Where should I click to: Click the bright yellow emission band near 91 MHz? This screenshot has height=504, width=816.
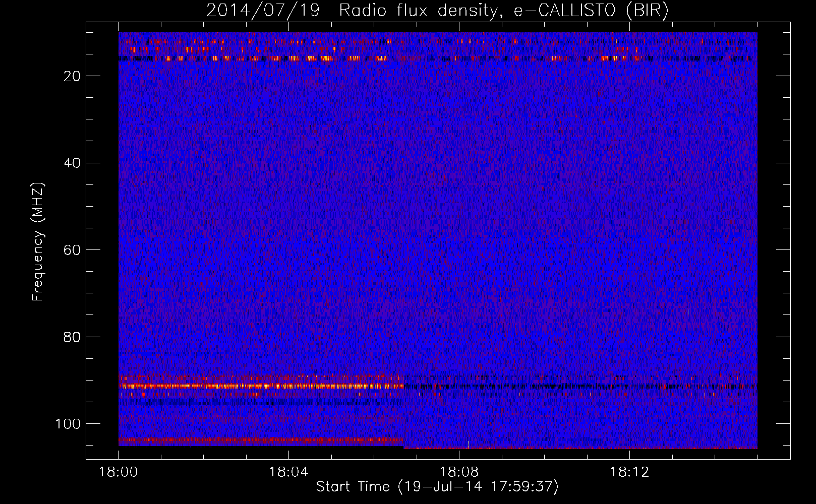pos(261,386)
